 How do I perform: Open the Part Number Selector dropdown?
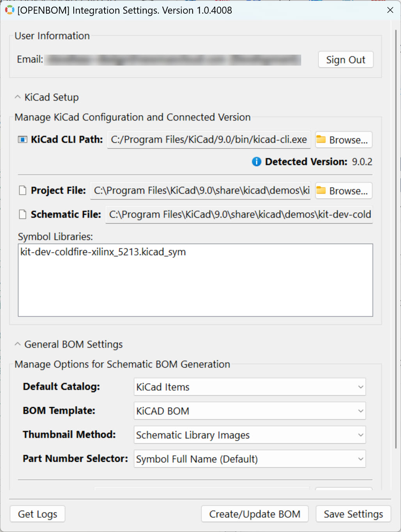[x=250, y=459]
